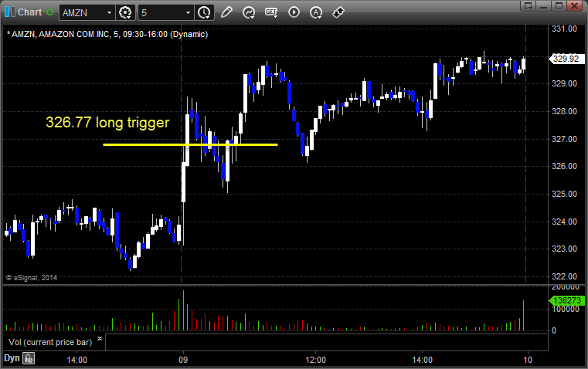This screenshot has height=369, width=588.
Task: Open the time template clock menu
Action: 204,12
